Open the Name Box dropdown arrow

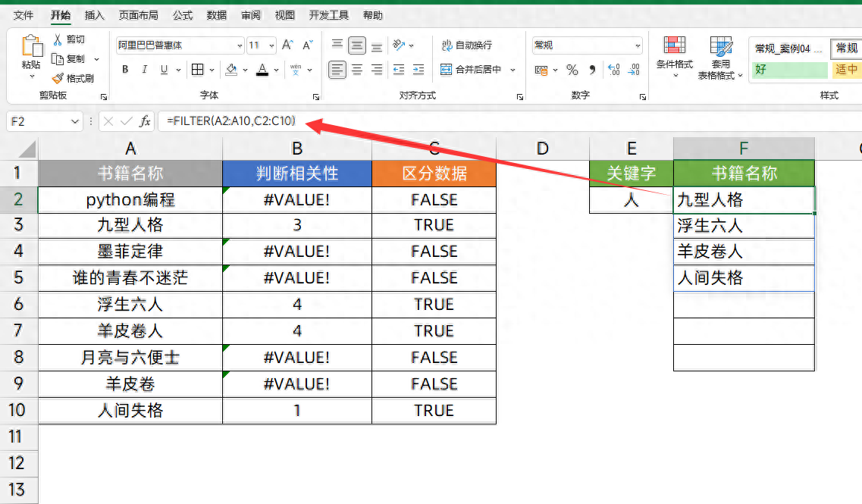point(75,121)
